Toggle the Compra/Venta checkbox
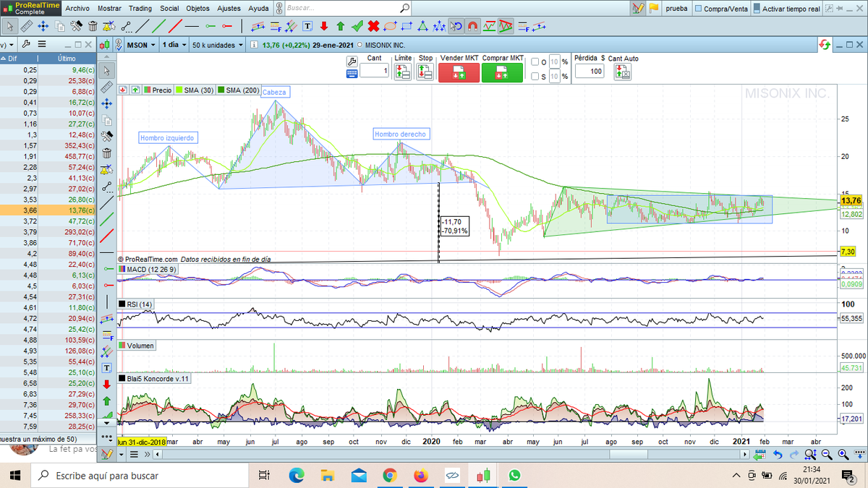Screen dimensions: 868x488 point(699,9)
